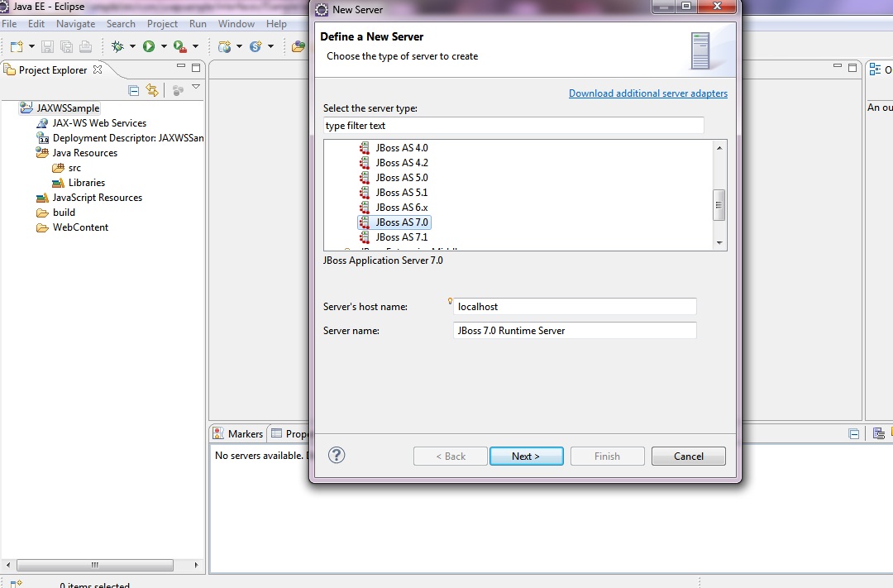This screenshot has width=893, height=588.
Task: Toggle Link with Editor in Project Explorer
Action: tap(152, 90)
